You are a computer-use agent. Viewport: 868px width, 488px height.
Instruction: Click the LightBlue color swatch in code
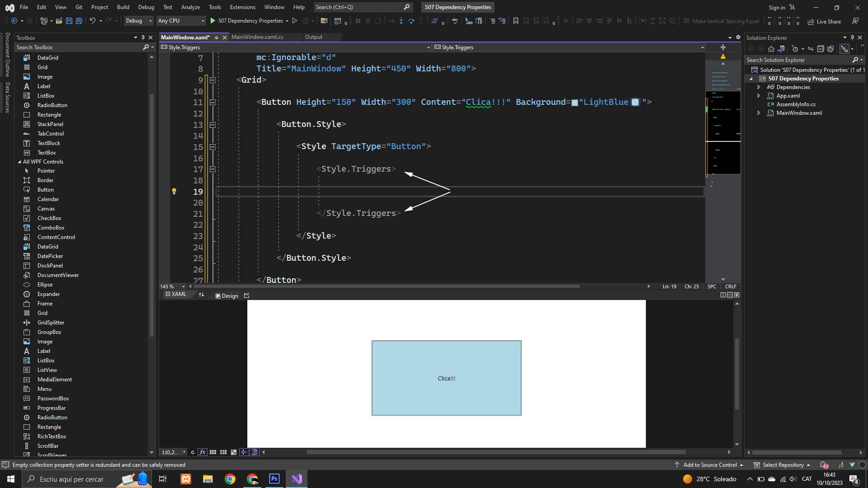coord(575,103)
